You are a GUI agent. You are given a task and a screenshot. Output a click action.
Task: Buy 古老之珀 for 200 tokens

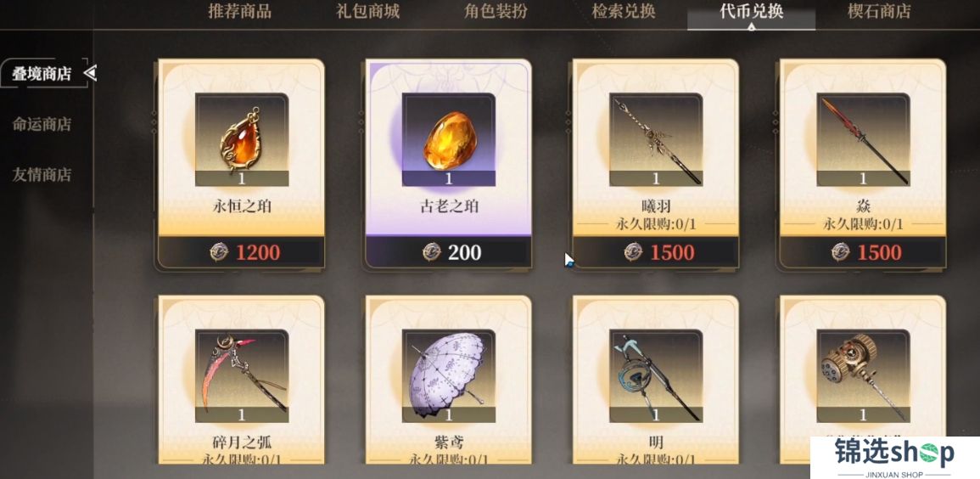point(448,252)
